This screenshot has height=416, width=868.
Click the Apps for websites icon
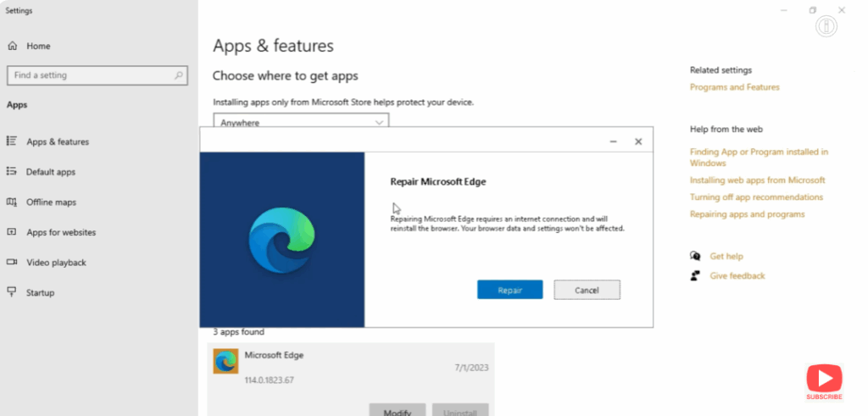(12, 232)
